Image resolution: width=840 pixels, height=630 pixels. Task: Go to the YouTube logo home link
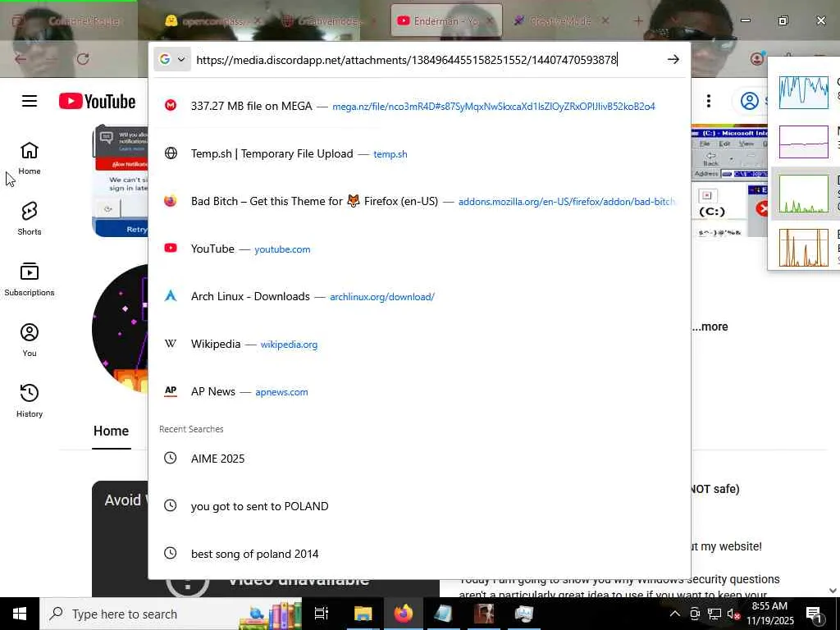pyautogui.click(x=97, y=101)
